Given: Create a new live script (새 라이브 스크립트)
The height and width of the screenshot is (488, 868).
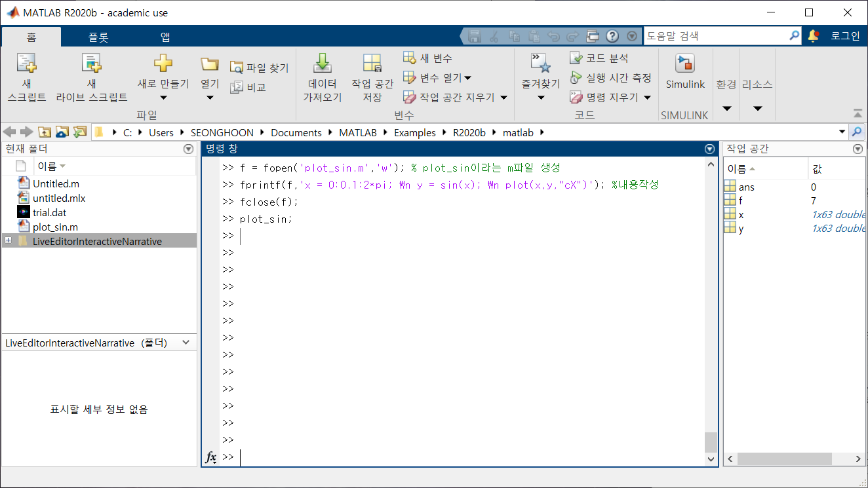Looking at the screenshot, I should point(91,78).
